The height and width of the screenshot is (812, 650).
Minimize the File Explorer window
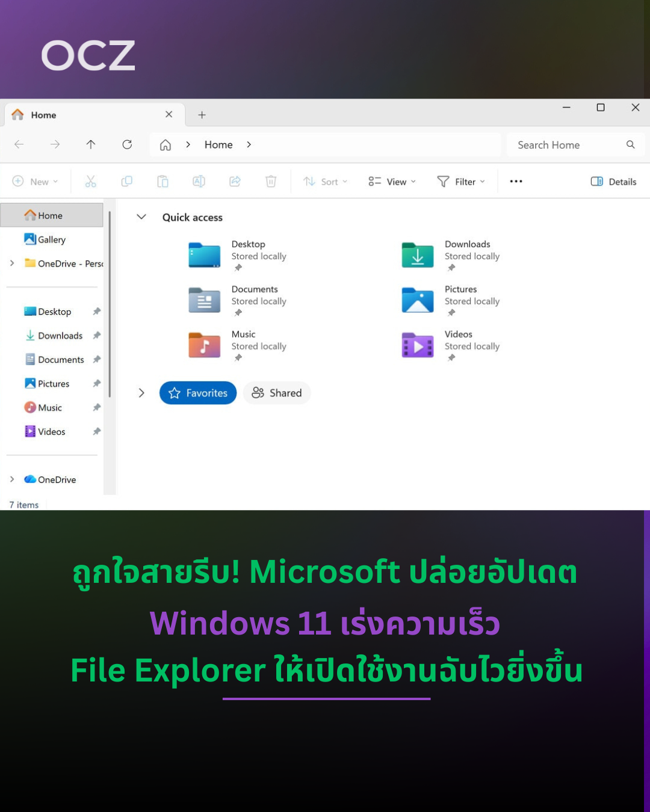point(566,107)
